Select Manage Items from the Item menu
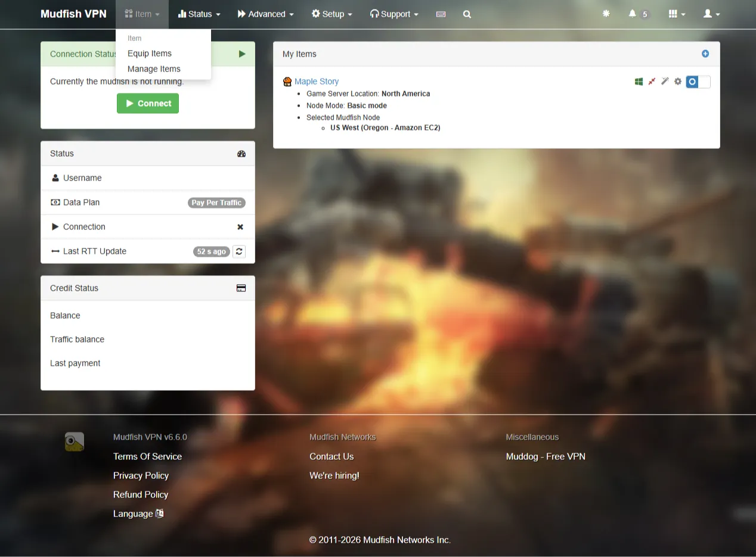Viewport: 756px width, 557px height. pos(154,69)
